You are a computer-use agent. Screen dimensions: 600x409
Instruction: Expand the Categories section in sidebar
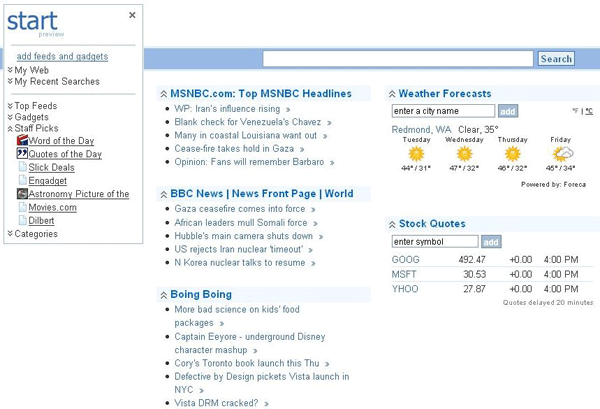click(x=10, y=234)
